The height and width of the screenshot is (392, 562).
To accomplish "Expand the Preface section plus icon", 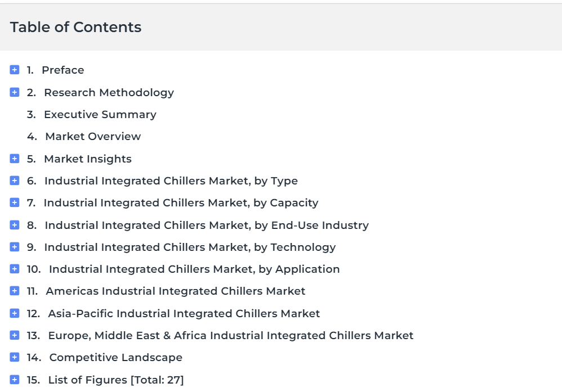I will pyautogui.click(x=14, y=70).
